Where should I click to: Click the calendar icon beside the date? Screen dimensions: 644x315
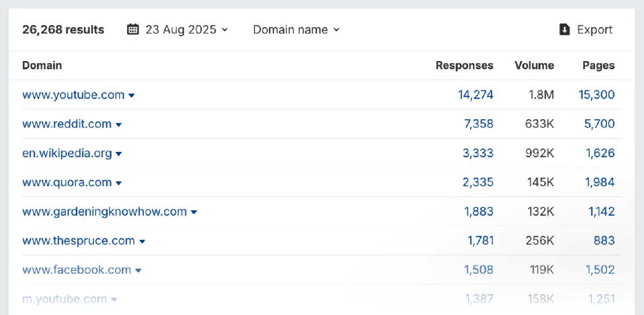coord(133,30)
